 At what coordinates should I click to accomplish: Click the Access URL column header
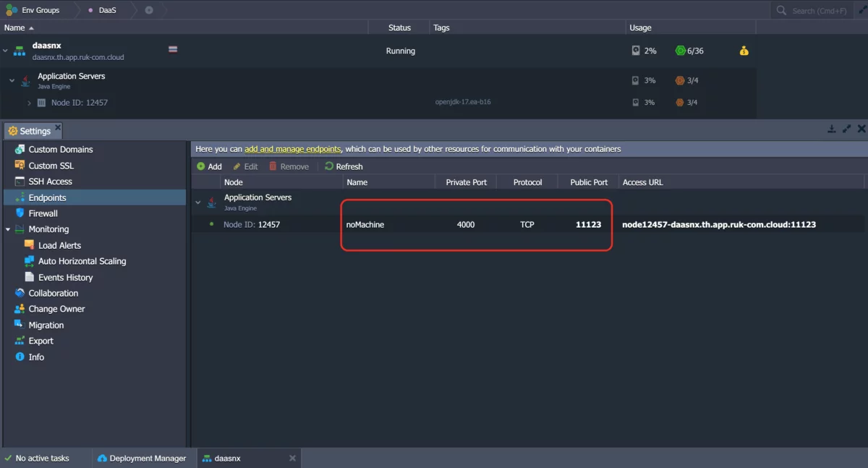tap(642, 182)
